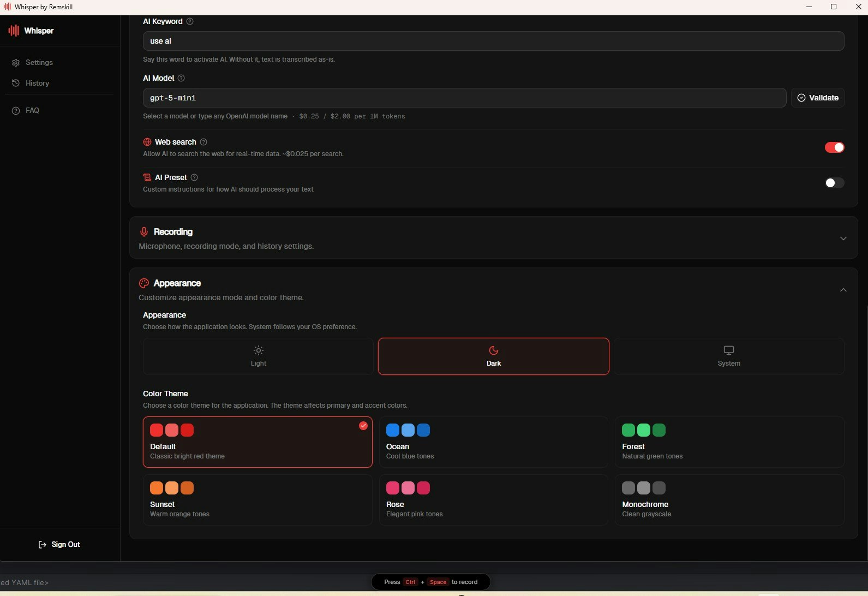Click the Appearance section header title
Image resolution: width=868 pixels, height=596 pixels.
click(x=177, y=283)
